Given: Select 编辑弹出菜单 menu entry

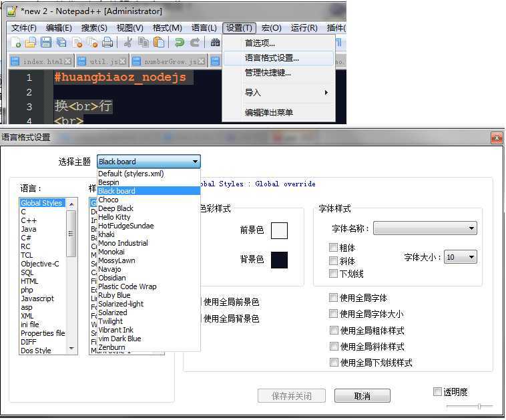Looking at the screenshot, I should point(279,113).
